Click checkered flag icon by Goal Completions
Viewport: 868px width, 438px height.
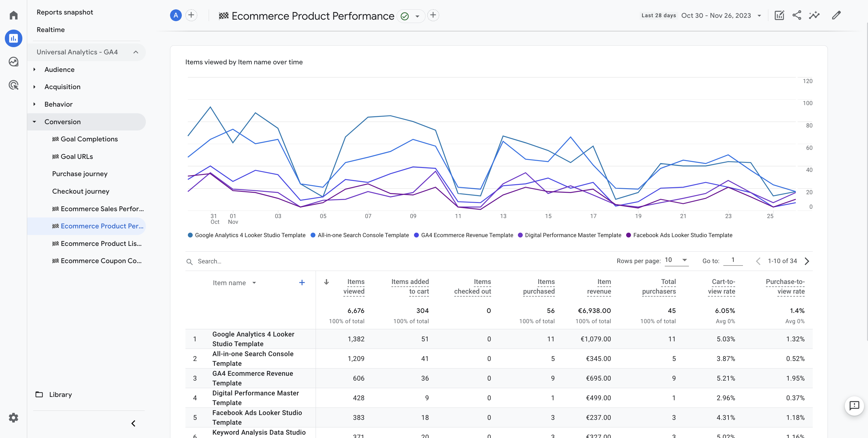pos(56,139)
